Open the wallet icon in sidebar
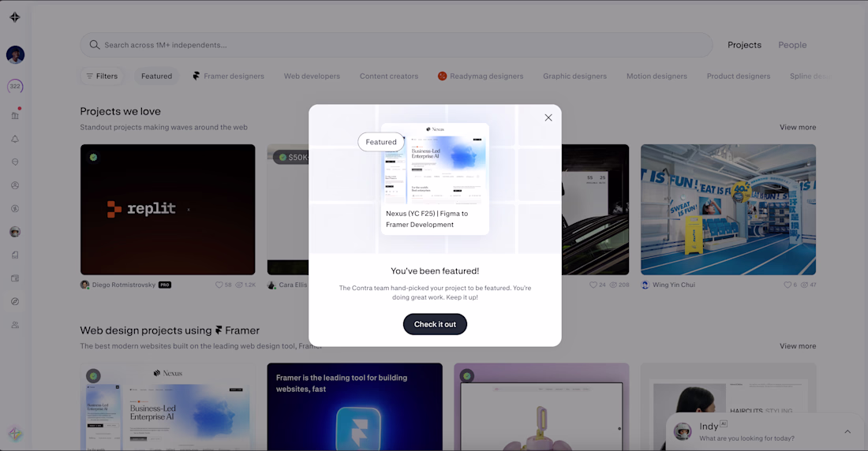868x451 pixels. point(15,278)
